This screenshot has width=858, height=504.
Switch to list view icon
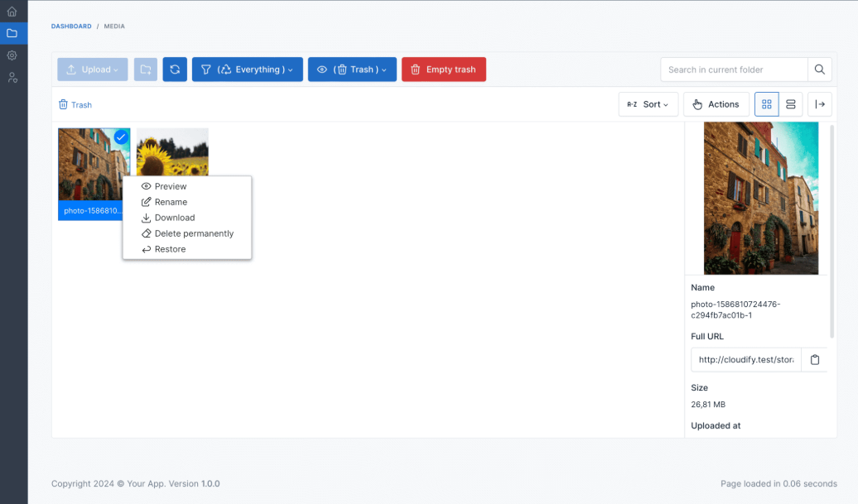[791, 104]
